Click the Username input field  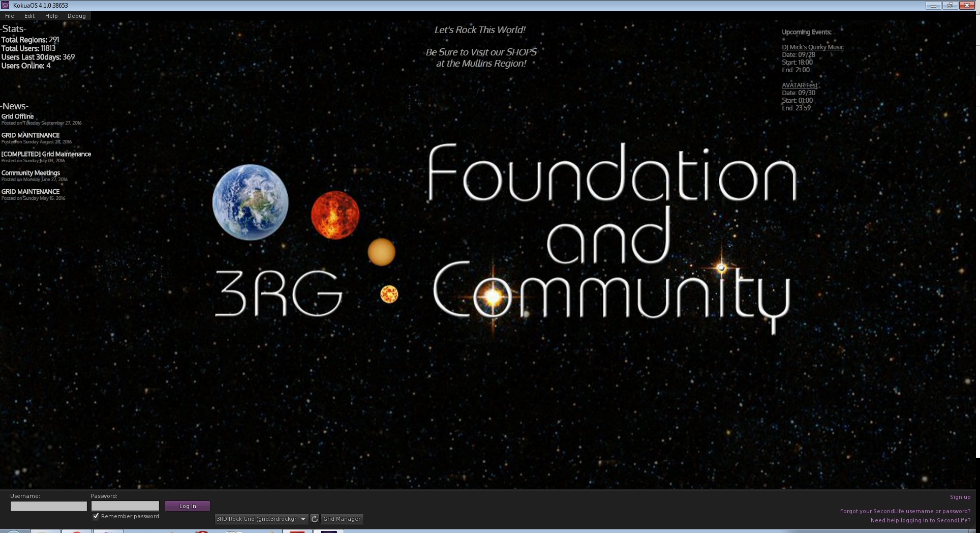pos(49,506)
